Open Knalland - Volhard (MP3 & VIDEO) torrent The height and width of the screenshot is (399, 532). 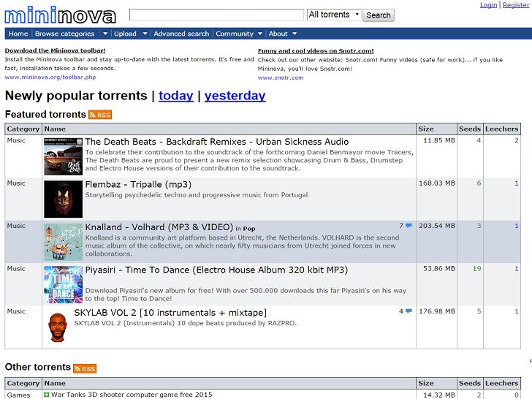pyautogui.click(x=159, y=227)
